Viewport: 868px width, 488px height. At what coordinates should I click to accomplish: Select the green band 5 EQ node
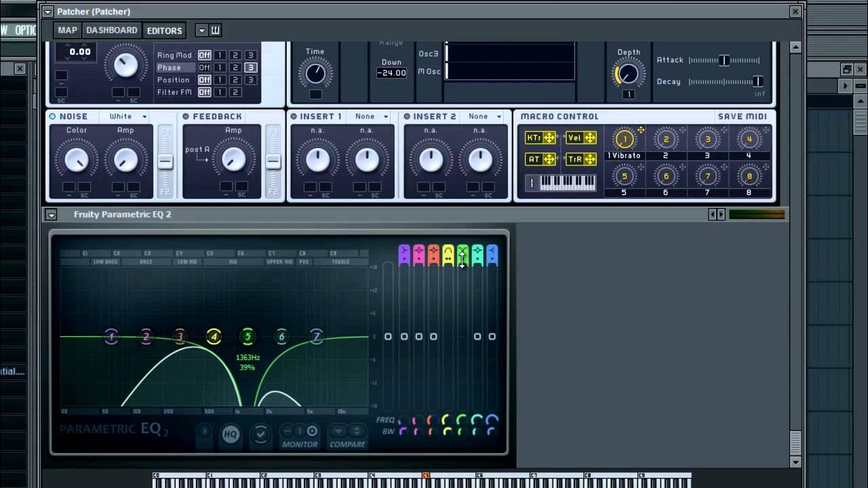click(248, 336)
